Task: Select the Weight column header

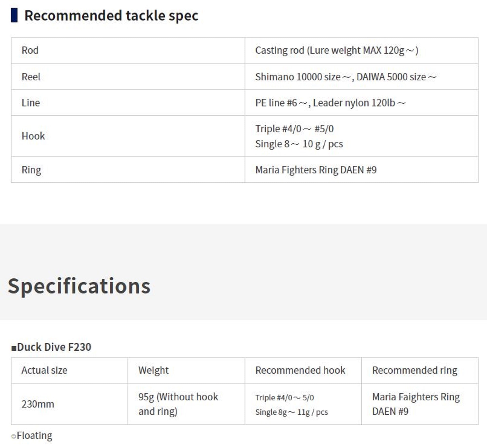Action: point(153,370)
